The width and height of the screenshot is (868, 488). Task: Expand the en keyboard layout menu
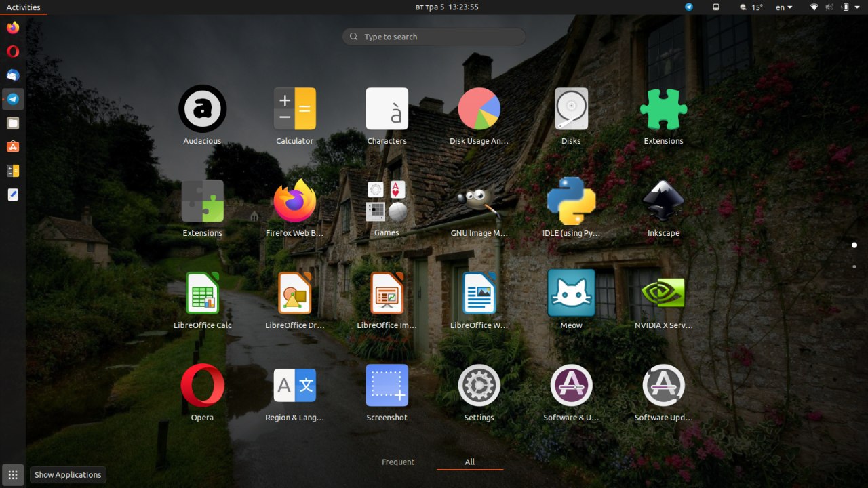[784, 7]
